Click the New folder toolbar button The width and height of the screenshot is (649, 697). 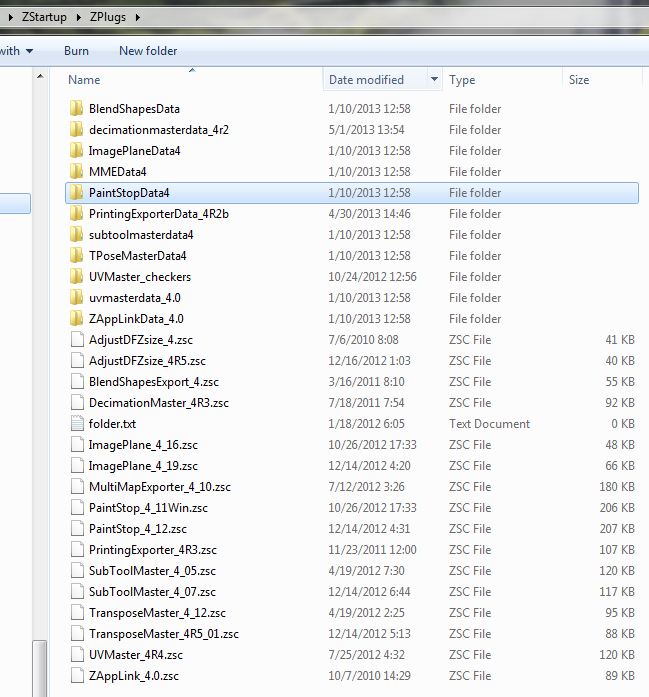[x=148, y=51]
